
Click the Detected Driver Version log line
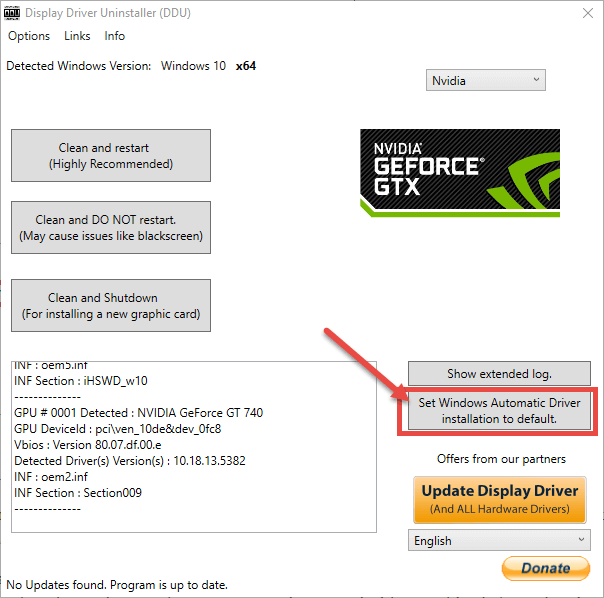[129, 461]
